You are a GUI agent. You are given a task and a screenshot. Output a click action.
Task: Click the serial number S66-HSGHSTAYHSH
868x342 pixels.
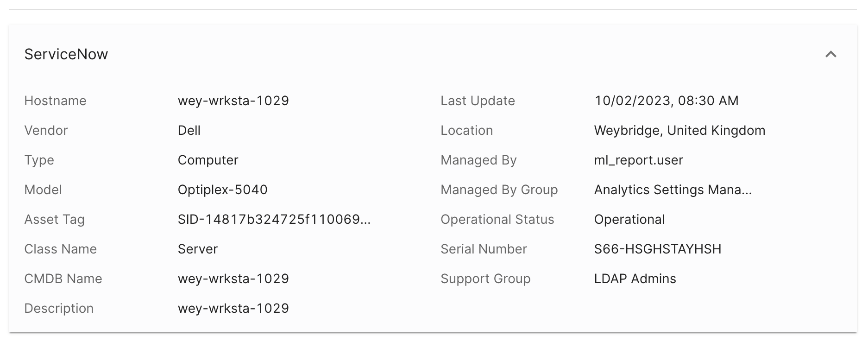pyautogui.click(x=657, y=249)
